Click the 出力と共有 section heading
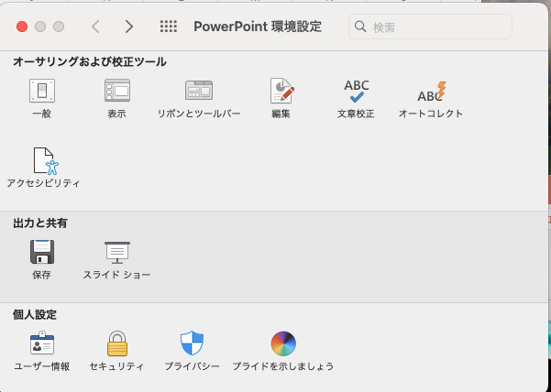The image size is (551, 392). pos(40,223)
